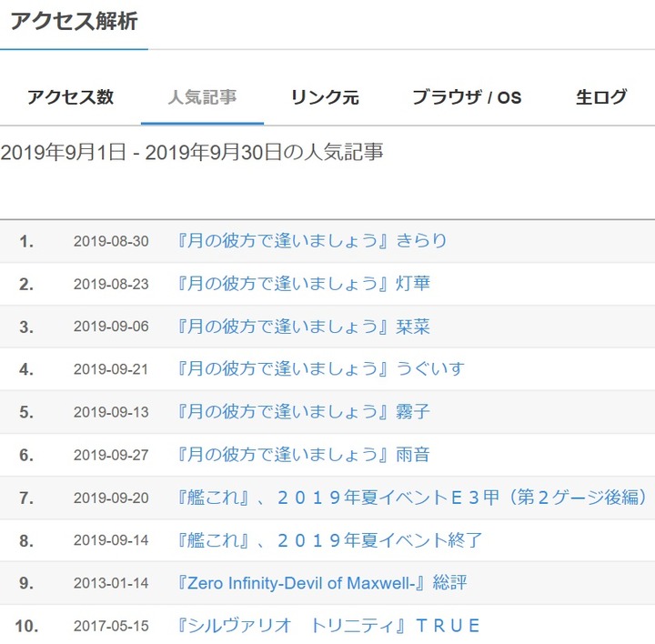Click the date 2019-09-06
The width and height of the screenshot is (655, 644).
click(x=111, y=327)
